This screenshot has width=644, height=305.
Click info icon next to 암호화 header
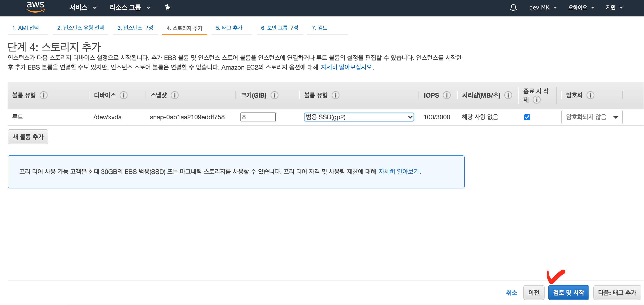(x=590, y=95)
